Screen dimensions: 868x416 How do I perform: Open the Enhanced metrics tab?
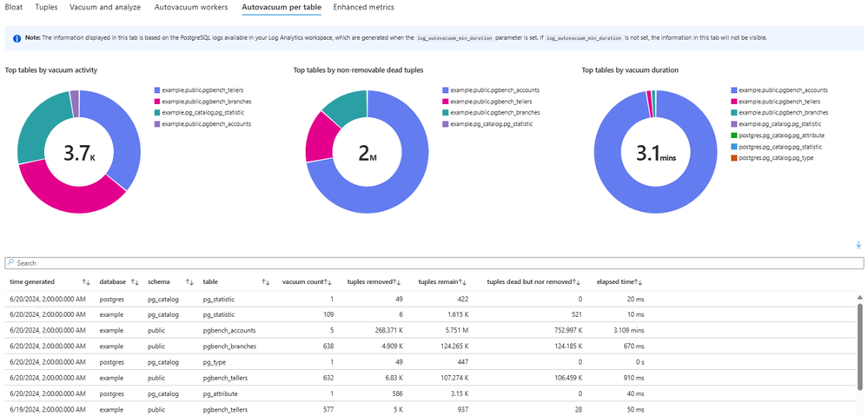click(364, 7)
